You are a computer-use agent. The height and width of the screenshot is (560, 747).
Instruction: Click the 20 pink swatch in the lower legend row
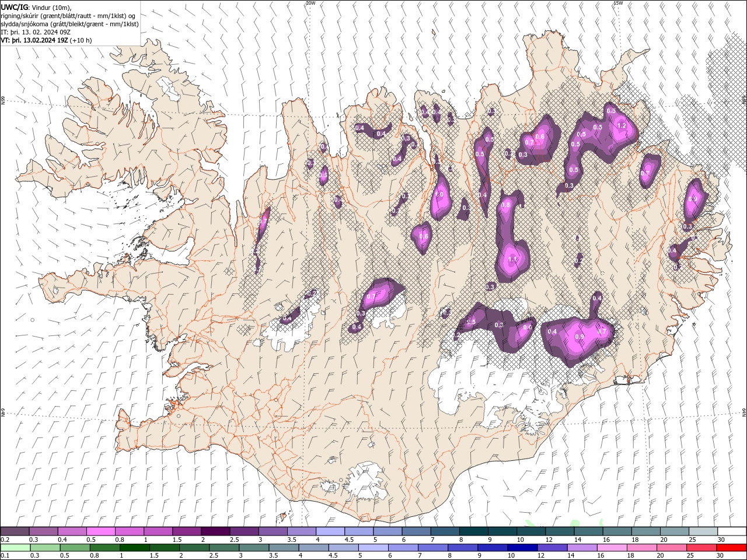pos(671,548)
